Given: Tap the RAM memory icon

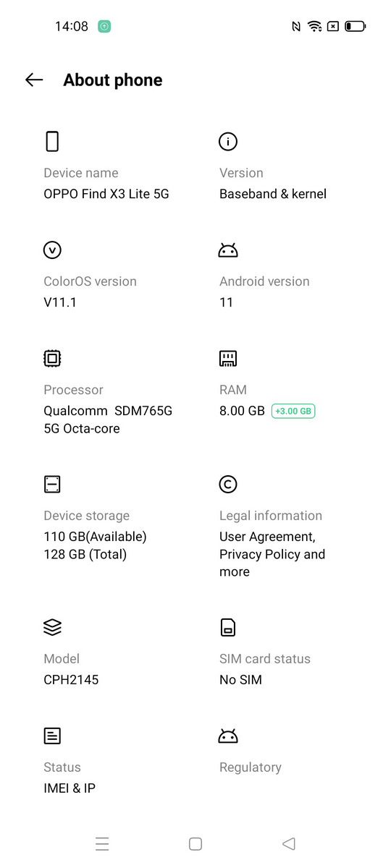Looking at the screenshot, I should [x=228, y=359].
